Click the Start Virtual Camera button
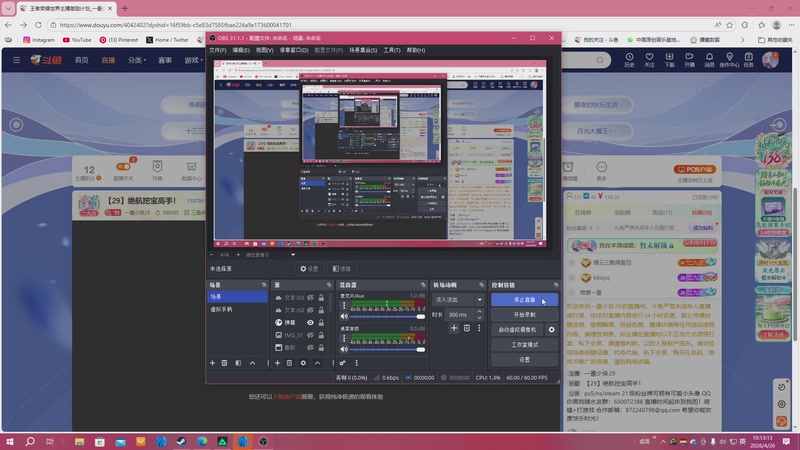This screenshot has width=800, height=450. click(x=518, y=330)
